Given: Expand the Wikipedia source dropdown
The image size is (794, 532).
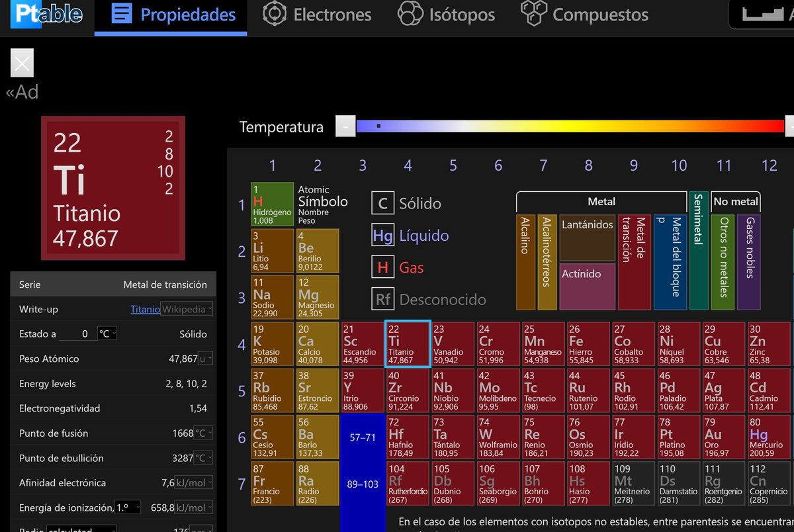Looking at the screenshot, I should (188, 309).
